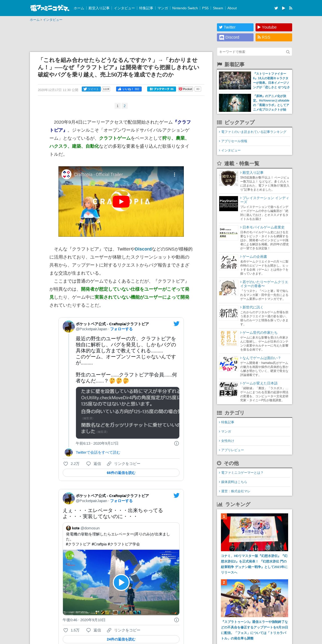Open the インタビュー header menu item

click(124, 8)
